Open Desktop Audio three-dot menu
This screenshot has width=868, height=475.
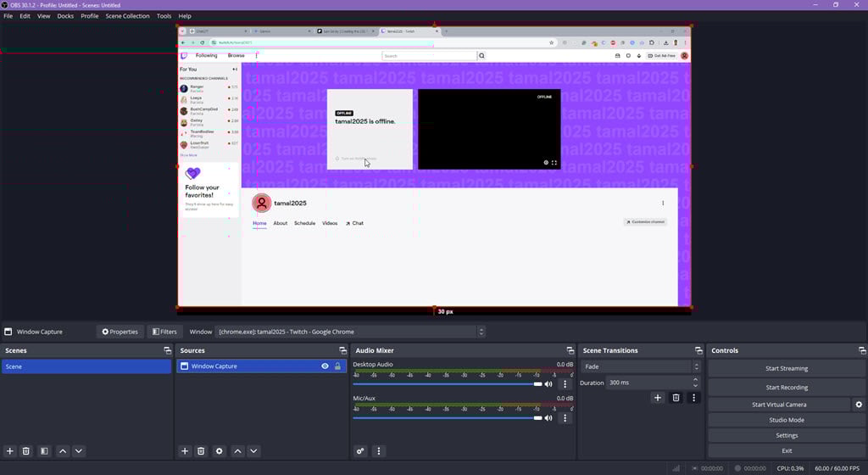coord(565,384)
